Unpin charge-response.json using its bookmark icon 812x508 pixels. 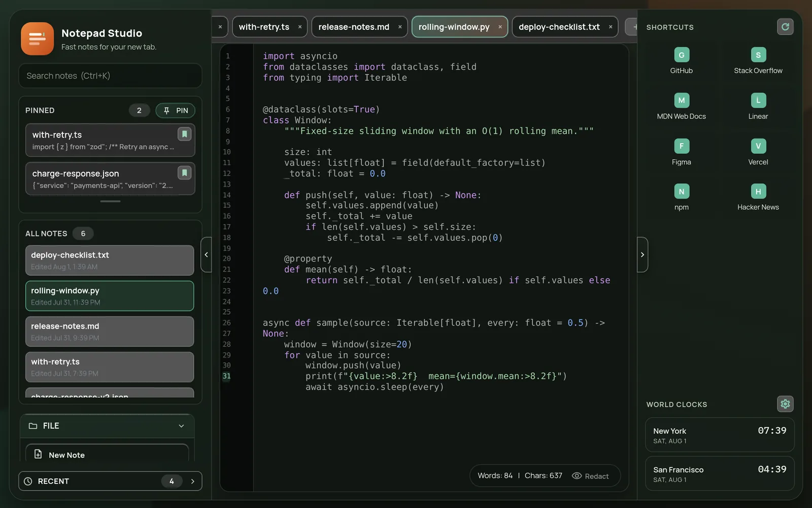(184, 173)
